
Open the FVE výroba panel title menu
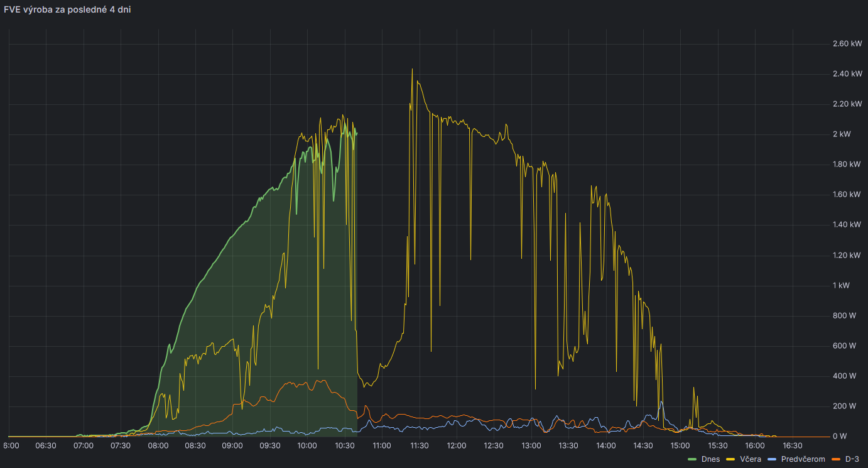coord(68,9)
